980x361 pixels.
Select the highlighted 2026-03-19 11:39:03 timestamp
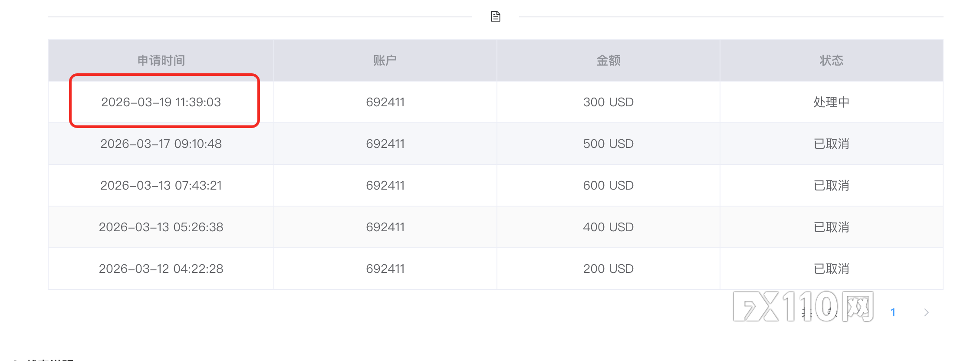coord(161,102)
